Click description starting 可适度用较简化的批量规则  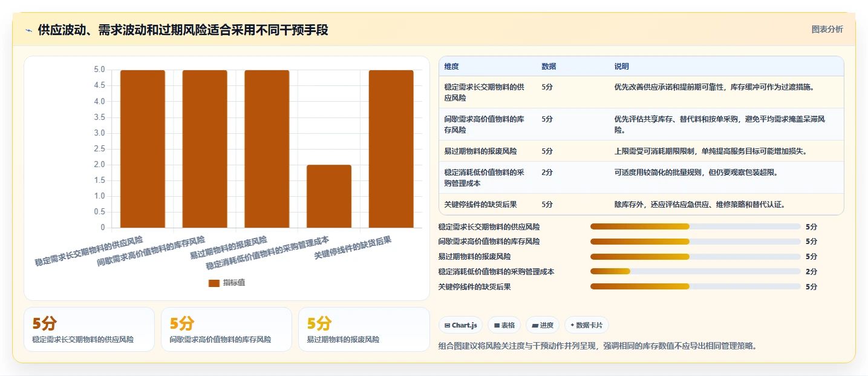pos(696,173)
